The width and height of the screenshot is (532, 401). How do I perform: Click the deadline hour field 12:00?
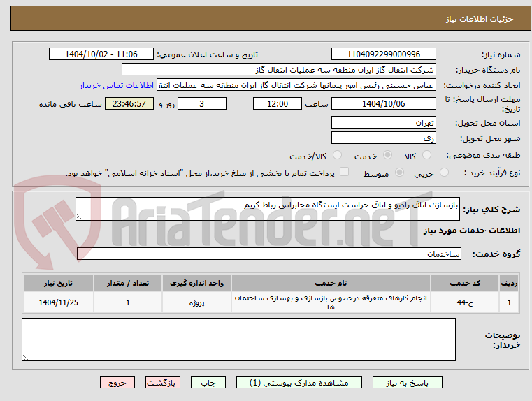point(278,103)
